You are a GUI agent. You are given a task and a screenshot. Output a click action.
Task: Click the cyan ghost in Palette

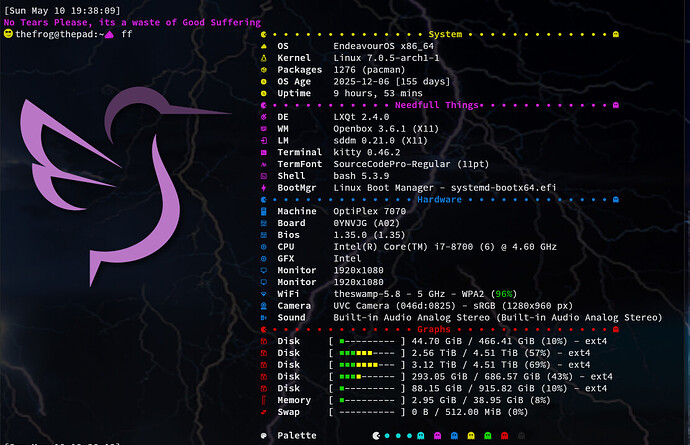click(421, 436)
